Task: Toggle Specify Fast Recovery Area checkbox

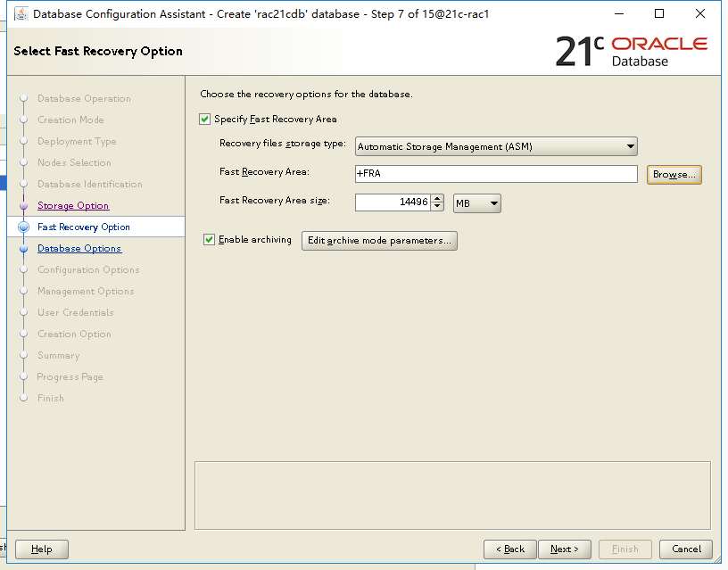Action: click(205, 120)
